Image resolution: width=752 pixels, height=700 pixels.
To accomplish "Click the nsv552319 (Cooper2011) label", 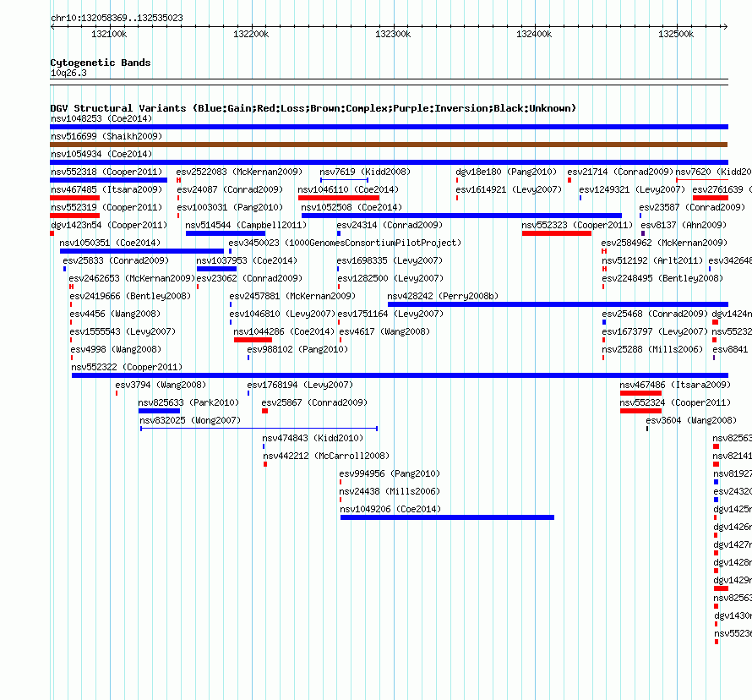I will [x=106, y=207].
